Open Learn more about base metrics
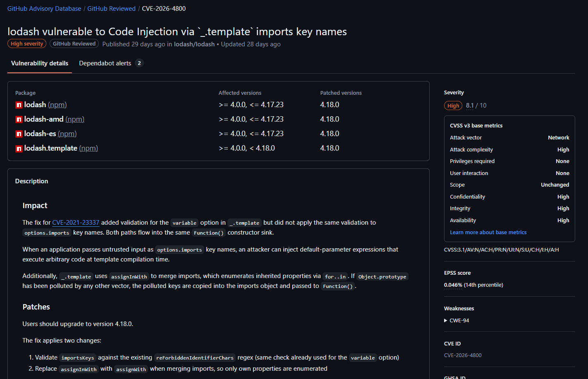The height and width of the screenshot is (379, 588). click(488, 233)
